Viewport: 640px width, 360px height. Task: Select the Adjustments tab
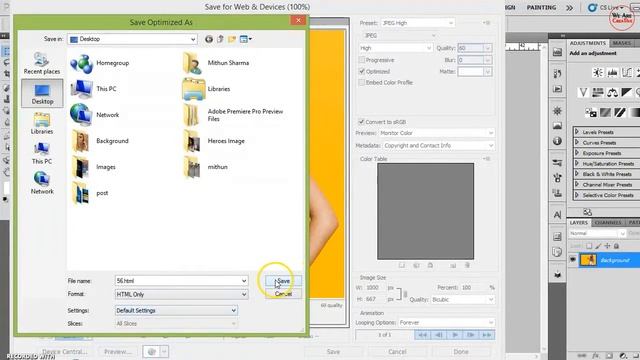coord(587,43)
